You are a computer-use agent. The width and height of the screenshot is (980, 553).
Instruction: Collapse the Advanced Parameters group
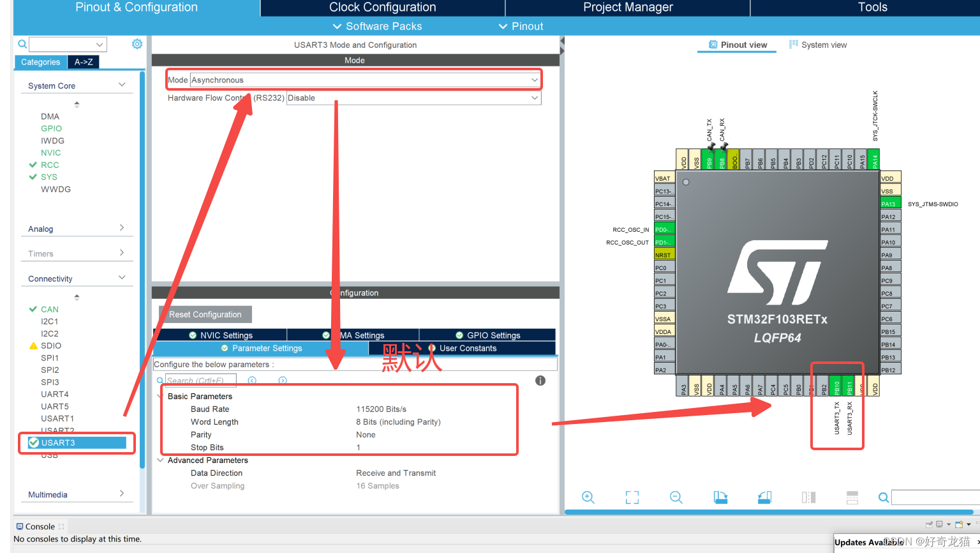pyautogui.click(x=160, y=460)
